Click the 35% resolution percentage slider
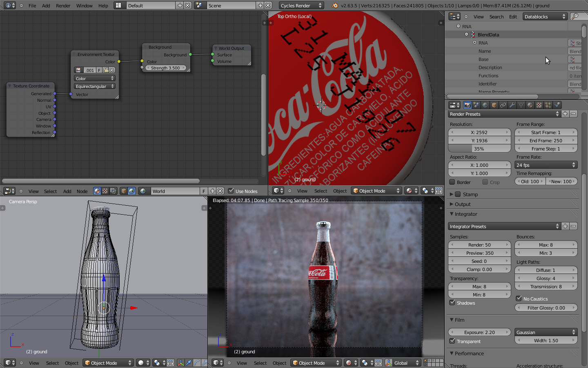The image size is (588, 368). (479, 149)
